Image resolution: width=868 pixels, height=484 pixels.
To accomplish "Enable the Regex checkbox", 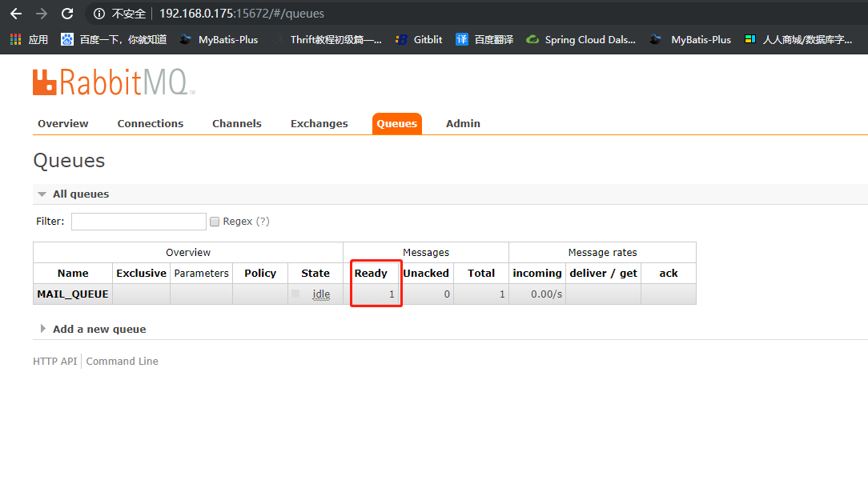I will (215, 222).
